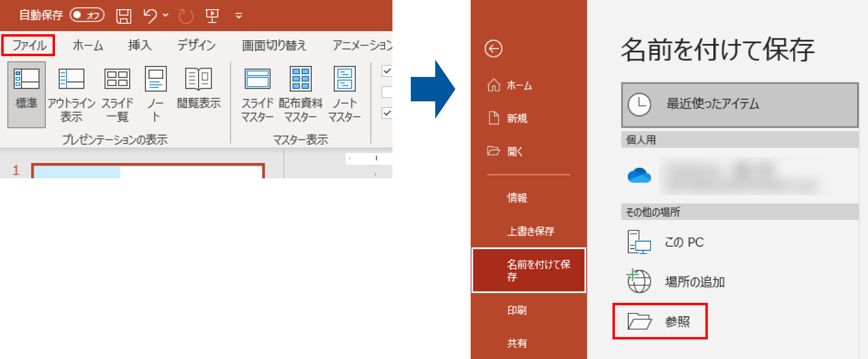The image size is (868, 359).
Task: Select 開く in backstage sidebar
Action: 505,151
